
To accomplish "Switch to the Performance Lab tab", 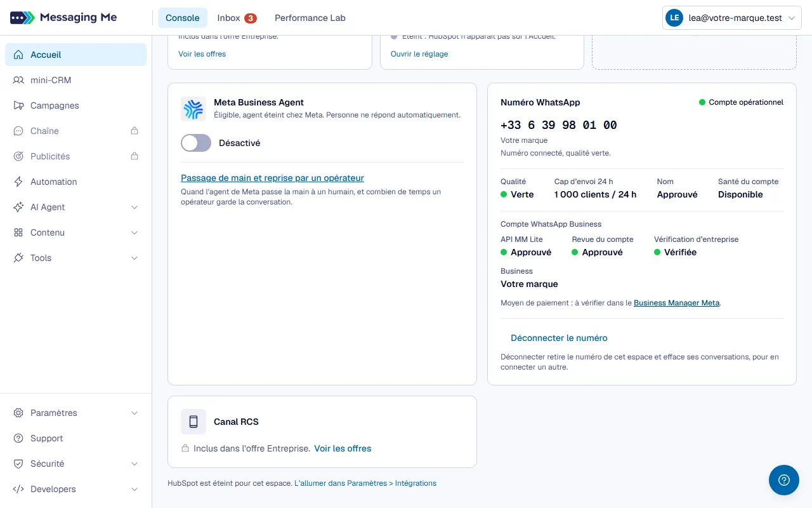I will 310,18.
